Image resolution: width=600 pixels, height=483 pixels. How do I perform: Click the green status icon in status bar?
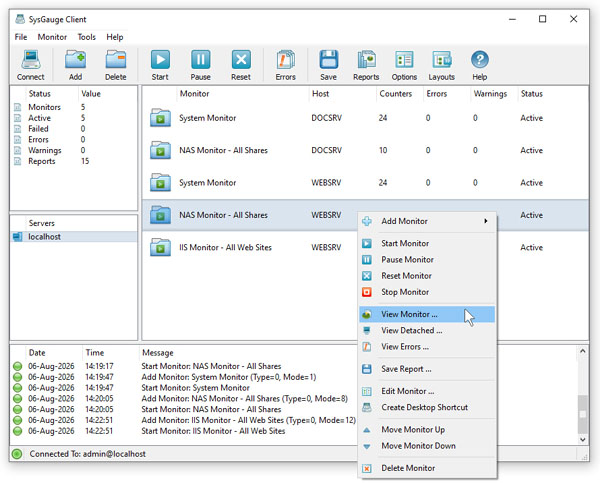click(x=17, y=454)
